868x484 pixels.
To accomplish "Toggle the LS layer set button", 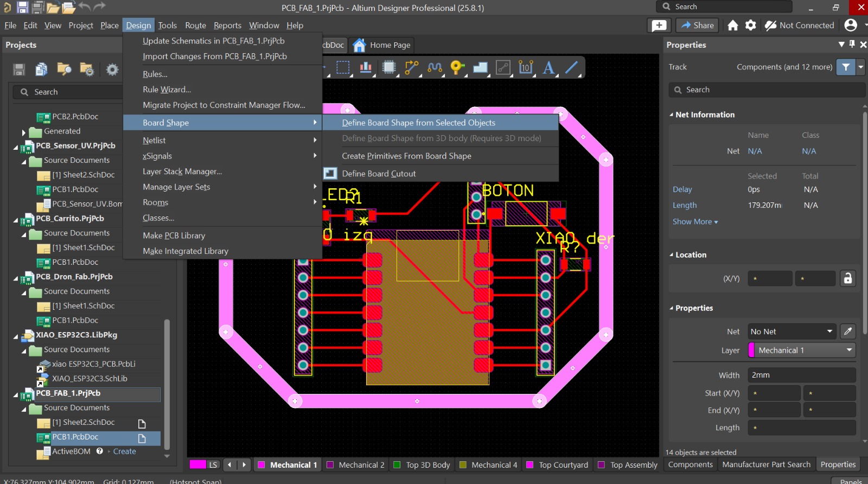I will pos(213,464).
